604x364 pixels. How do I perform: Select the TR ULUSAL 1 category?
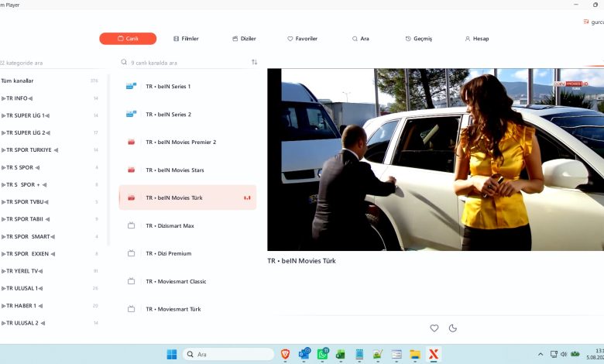click(50, 289)
